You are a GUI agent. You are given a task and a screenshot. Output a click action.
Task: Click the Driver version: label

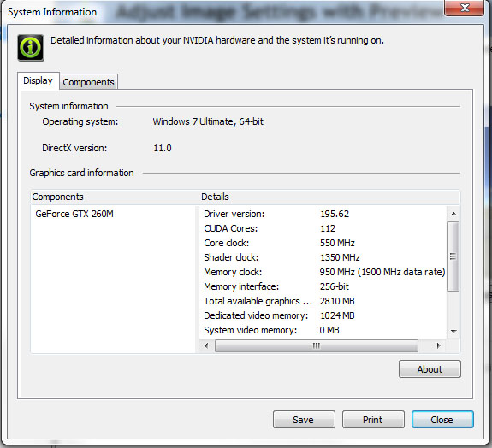pyautogui.click(x=234, y=214)
